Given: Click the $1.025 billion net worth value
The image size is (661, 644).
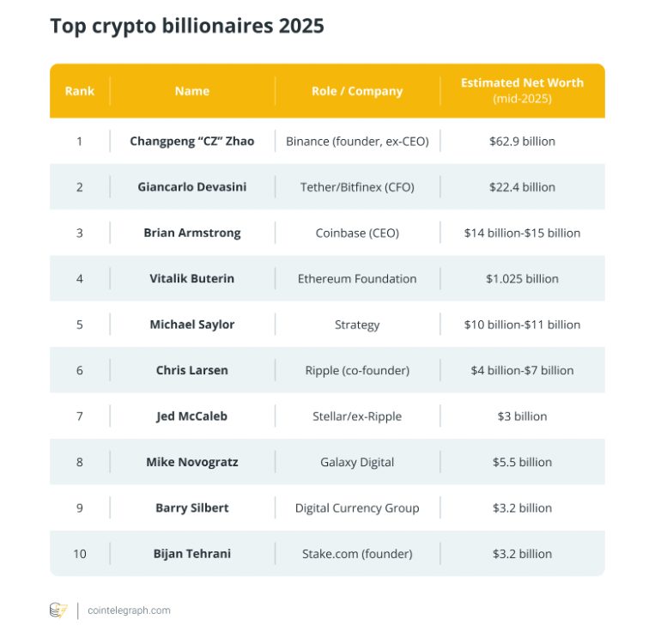Looking at the screenshot, I should 522,278.
